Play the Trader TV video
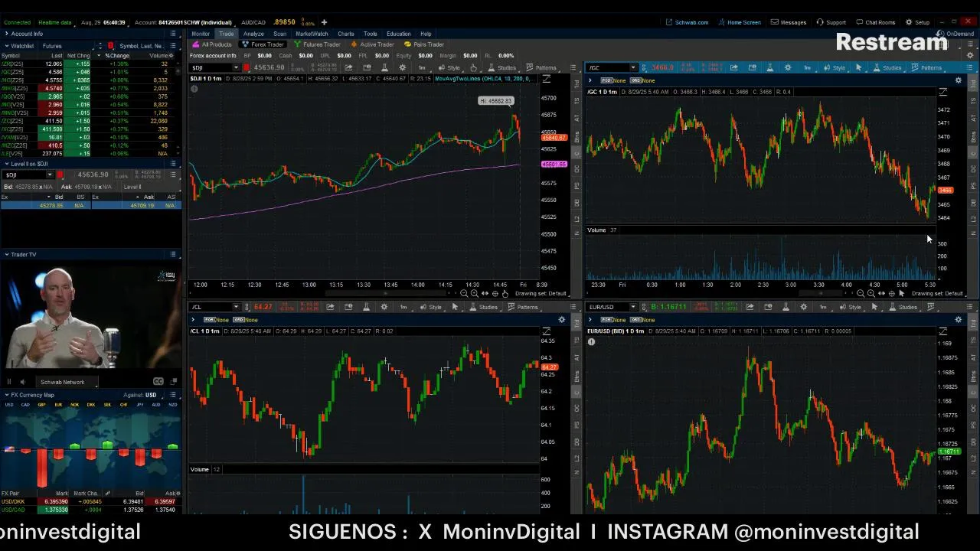 [x=9, y=382]
